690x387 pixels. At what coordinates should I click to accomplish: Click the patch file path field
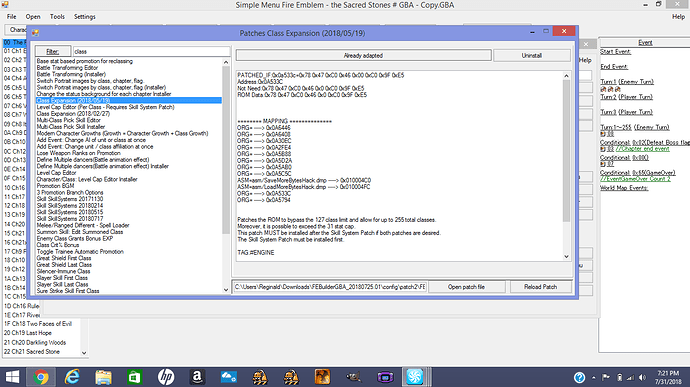(x=330, y=287)
